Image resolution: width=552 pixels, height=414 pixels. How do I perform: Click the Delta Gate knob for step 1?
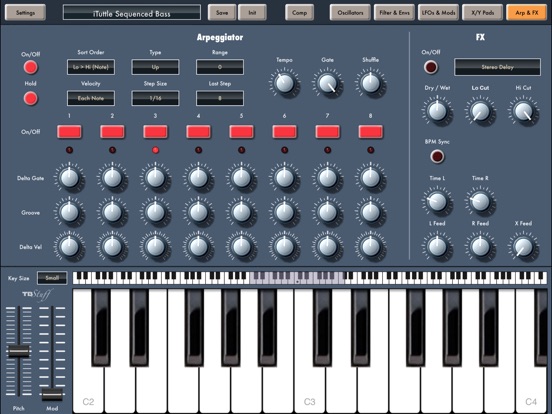coord(69,178)
